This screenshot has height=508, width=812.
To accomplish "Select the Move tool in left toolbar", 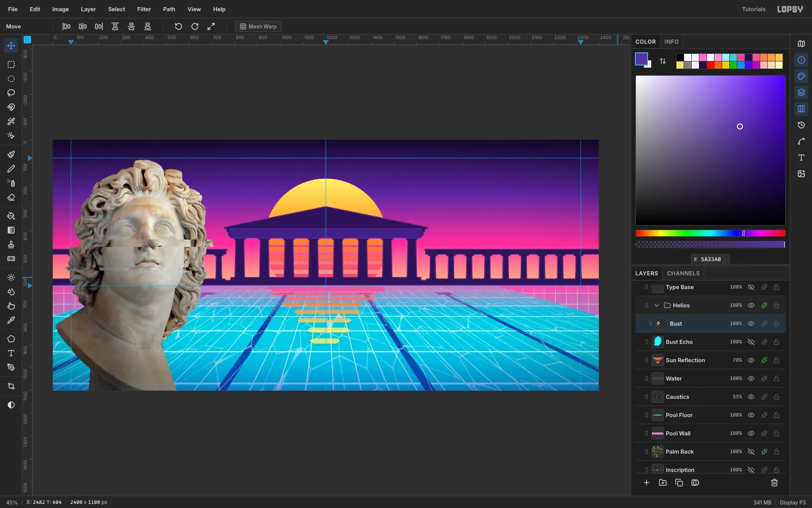I will click(11, 46).
